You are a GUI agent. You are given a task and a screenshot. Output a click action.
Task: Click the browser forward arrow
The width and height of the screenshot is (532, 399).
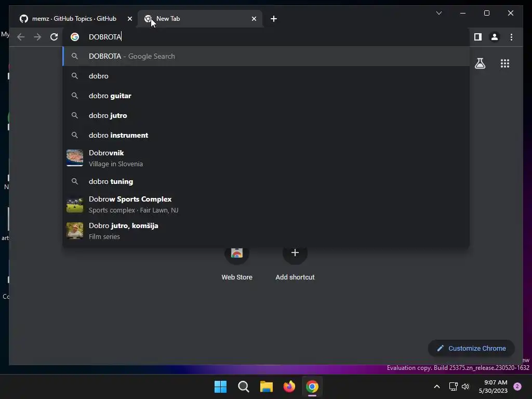[37, 37]
